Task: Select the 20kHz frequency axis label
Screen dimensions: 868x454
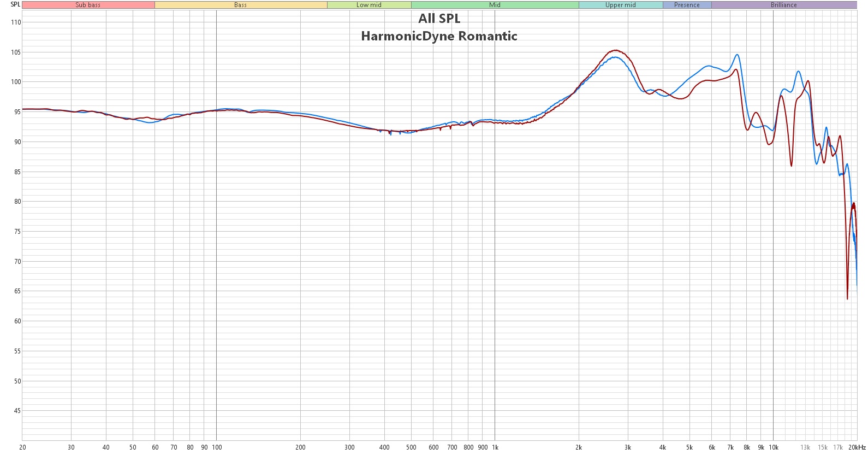Action: pos(857,447)
